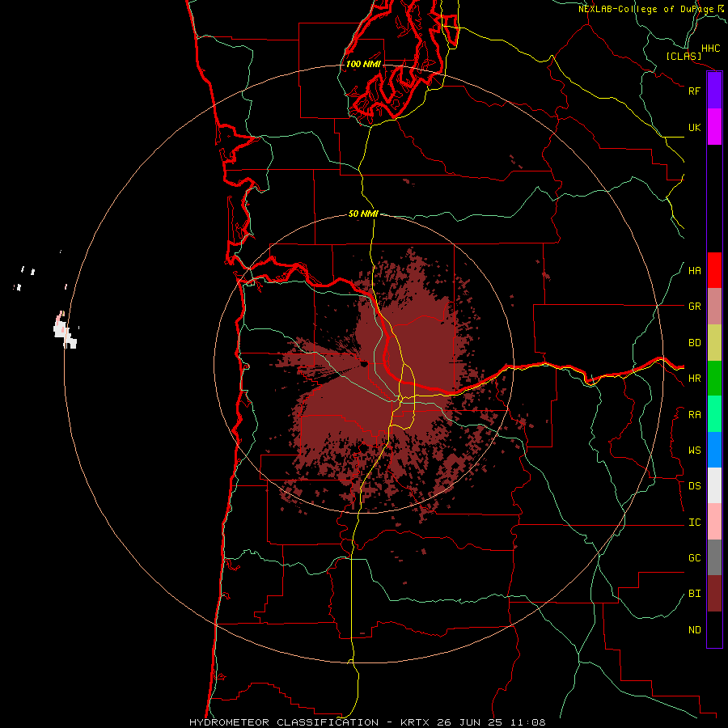Click the WS legend label
This screenshot has width=728, height=728.
coord(694,451)
